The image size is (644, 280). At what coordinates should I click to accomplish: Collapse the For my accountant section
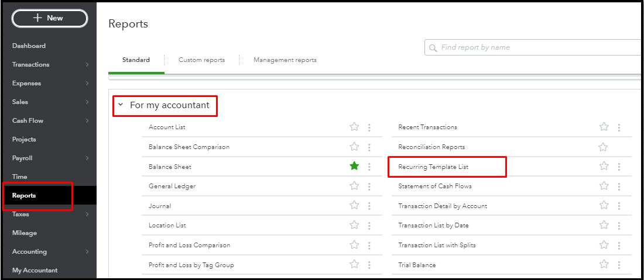121,105
